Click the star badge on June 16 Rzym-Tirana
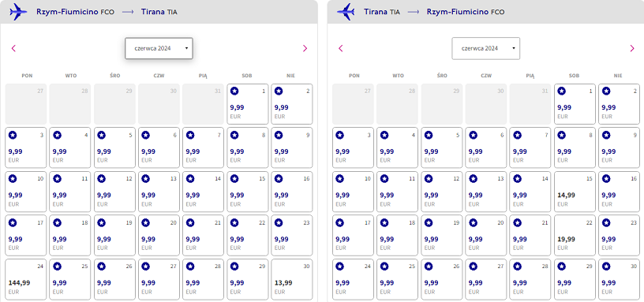 click(x=279, y=179)
